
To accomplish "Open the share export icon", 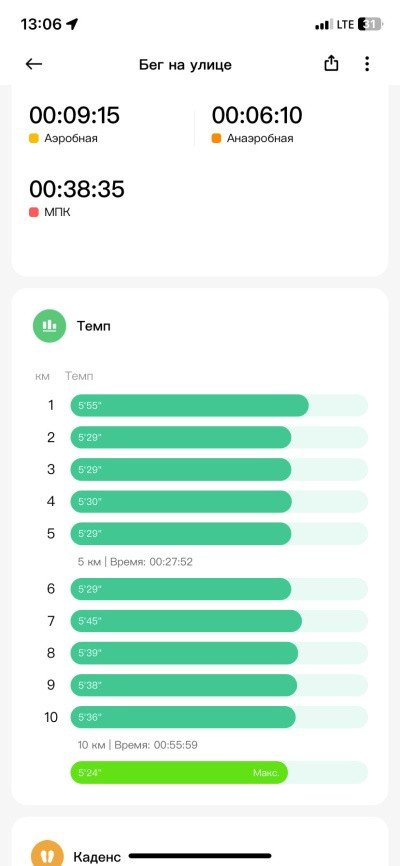I will tap(331, 64).
